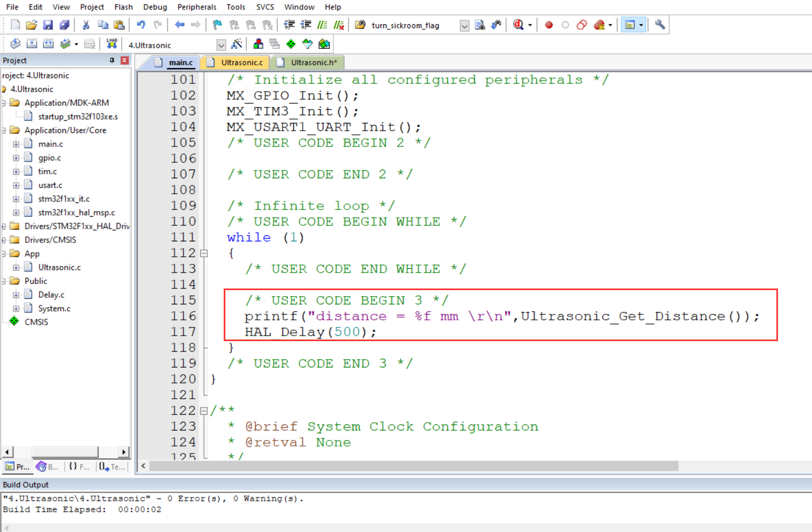Open Manage Project Items icon
812x532 pixels.
[258, 44]
